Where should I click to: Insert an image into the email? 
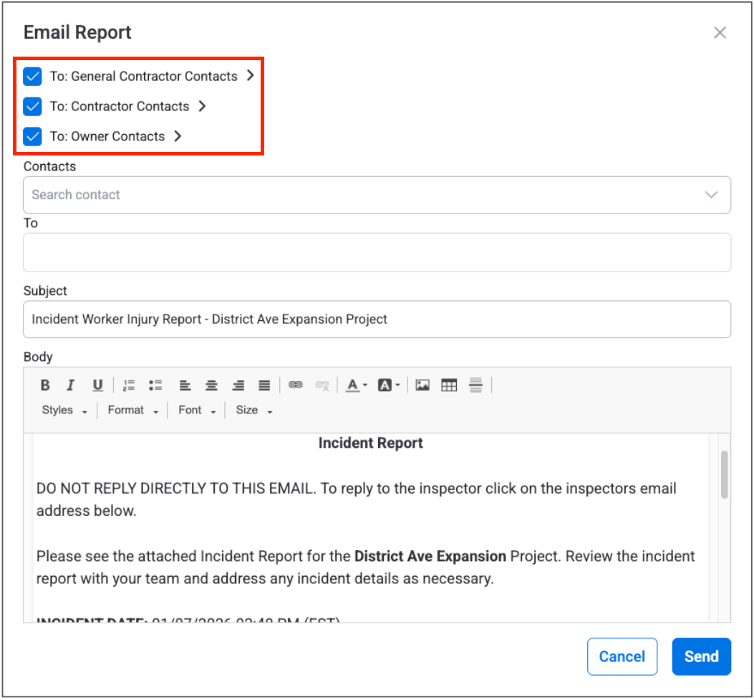point(422,385)
